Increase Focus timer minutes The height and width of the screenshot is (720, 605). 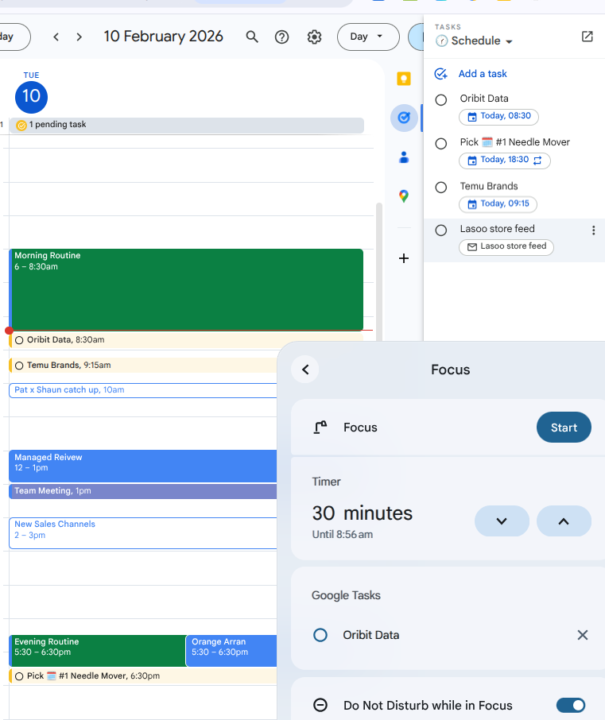coord(564,521)
